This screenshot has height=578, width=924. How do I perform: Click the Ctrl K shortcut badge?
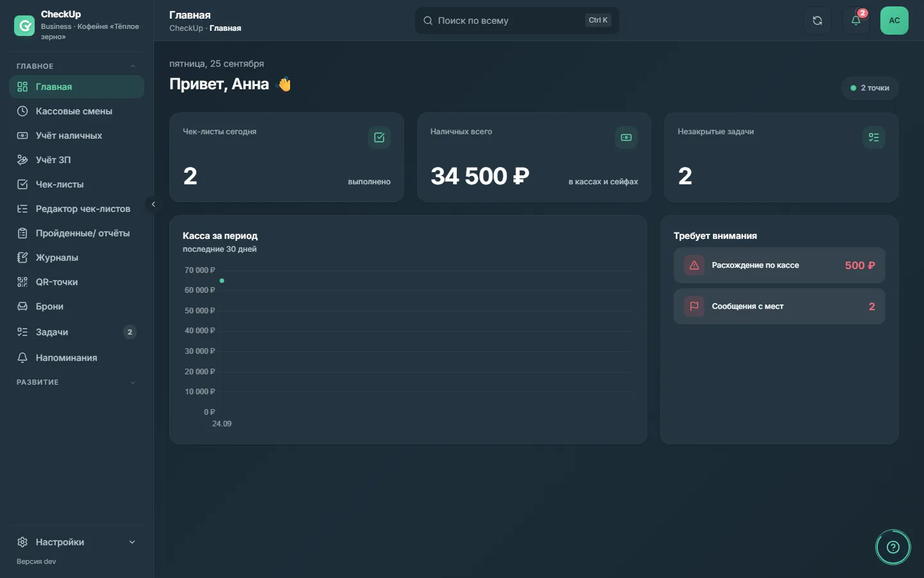coord(598,20)
